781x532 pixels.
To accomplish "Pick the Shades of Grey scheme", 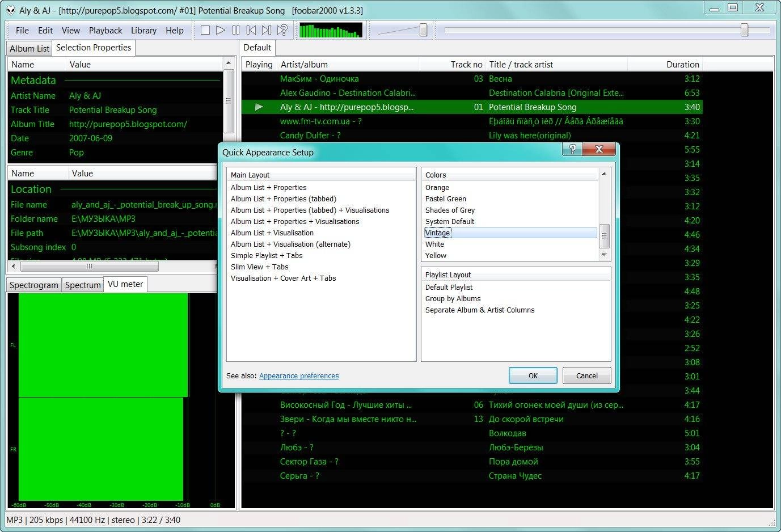I will 450,210.
